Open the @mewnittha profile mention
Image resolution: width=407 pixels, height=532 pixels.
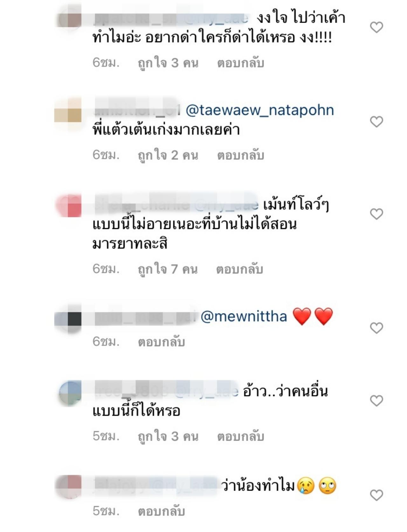(x=244, y=317)
